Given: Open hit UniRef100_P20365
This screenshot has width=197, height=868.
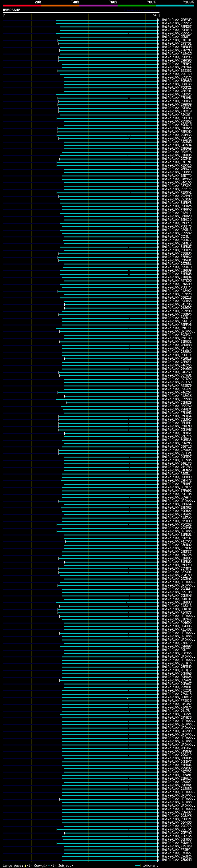Looking at the screenshot, I should pyautogui.click(x=176, y=653).
